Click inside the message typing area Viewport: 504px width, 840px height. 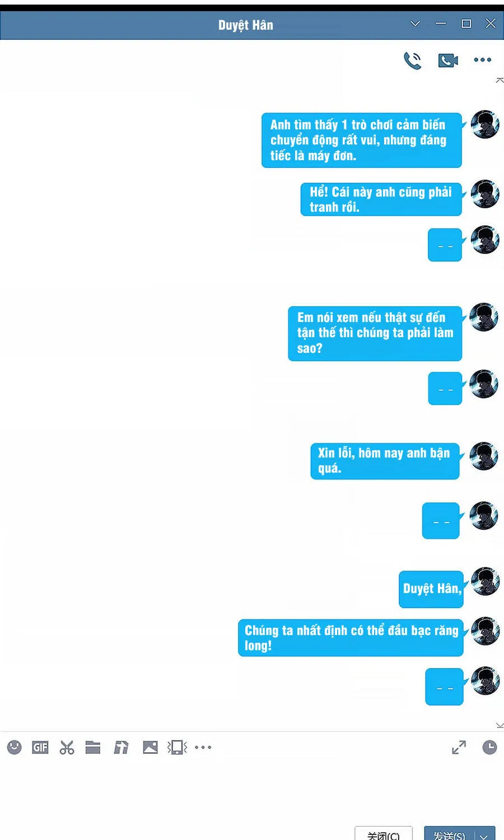[x=252, y=792]
